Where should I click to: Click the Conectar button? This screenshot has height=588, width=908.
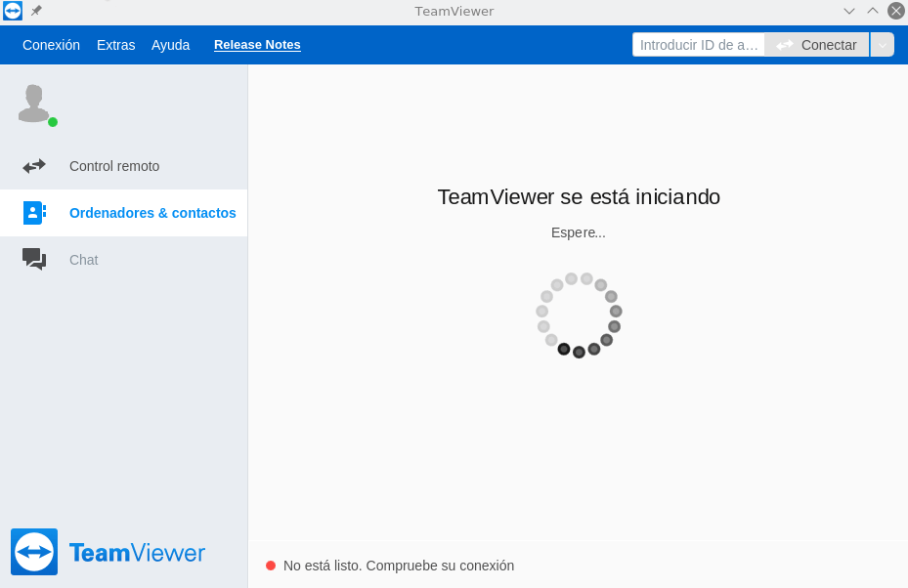click(x=816, y=45)
